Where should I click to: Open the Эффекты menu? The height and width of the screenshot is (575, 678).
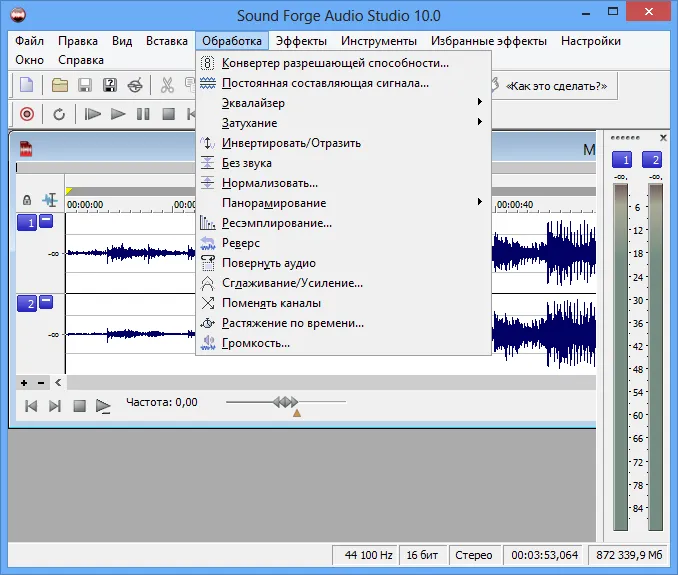[x=301, y=41]
